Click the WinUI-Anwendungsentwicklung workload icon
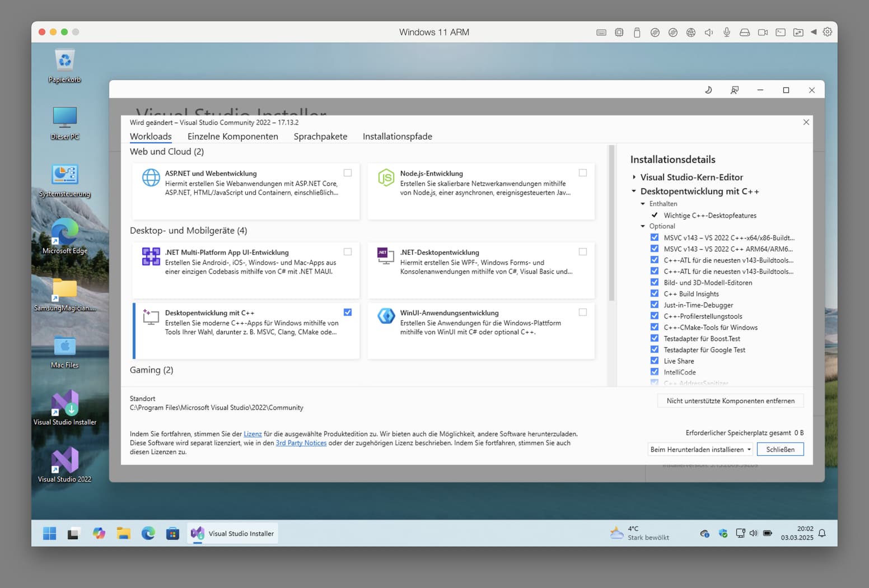The height and width of the screenshot is (588, 869). pos(386,316)
